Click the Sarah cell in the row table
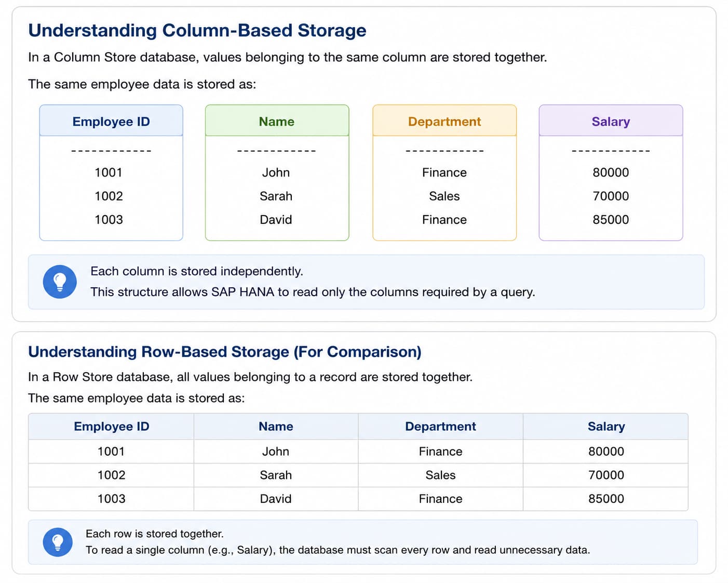728x583 pixels. click(276, 475)
